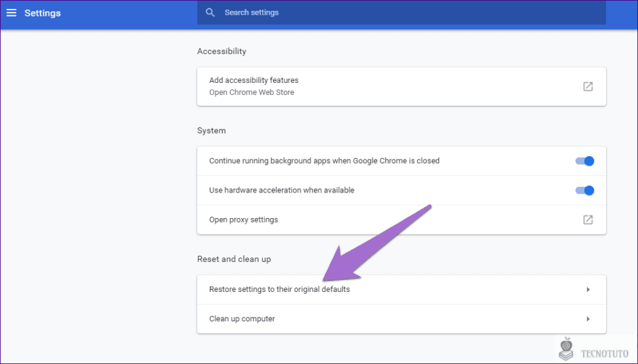Viewport: 638px width, 364px height.
Task: Focus the Search settings field
Action: (x=401, y=13)
